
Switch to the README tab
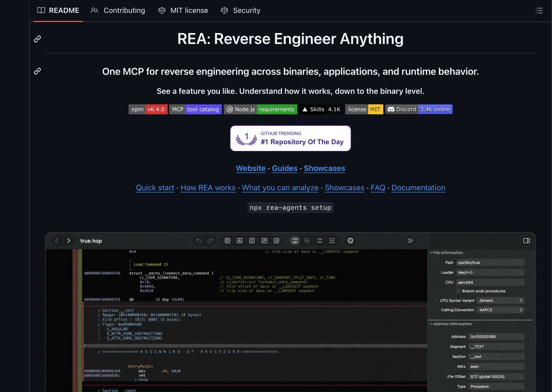click(x=58, y=10)
